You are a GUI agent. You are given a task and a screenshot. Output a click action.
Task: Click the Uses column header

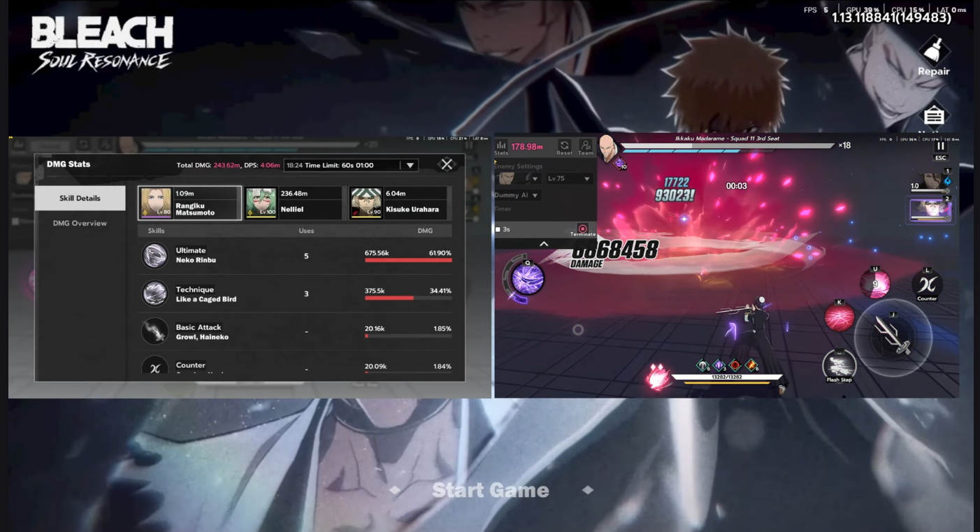[306, 231]
